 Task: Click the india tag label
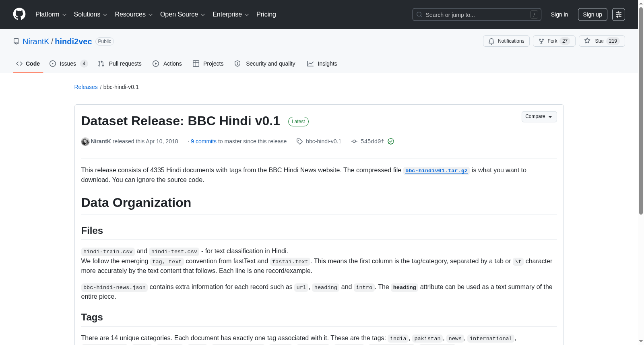(x=398, y=339)
